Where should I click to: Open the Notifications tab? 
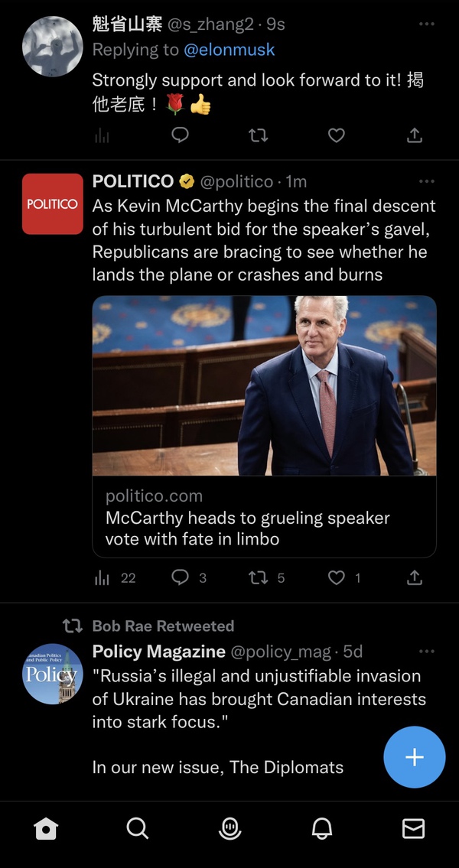click(322, 829)
